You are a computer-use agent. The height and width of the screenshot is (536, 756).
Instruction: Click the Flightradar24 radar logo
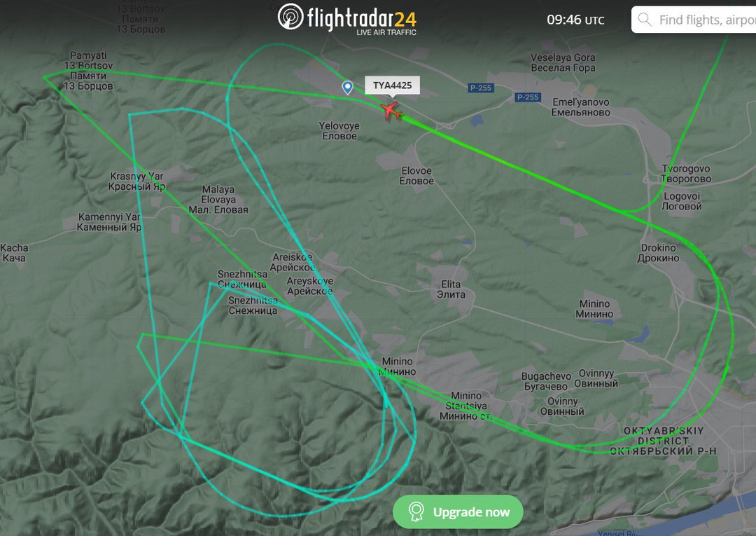coord(290,17)
